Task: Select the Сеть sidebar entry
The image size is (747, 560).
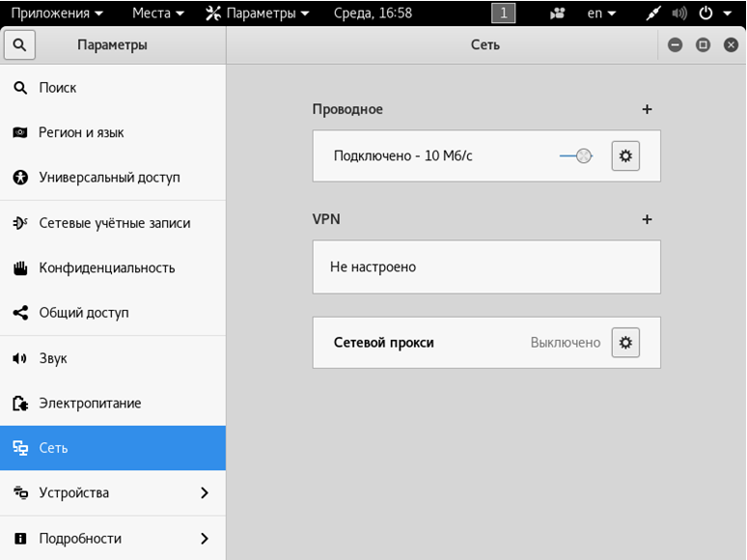Action: tap(113, 448)
